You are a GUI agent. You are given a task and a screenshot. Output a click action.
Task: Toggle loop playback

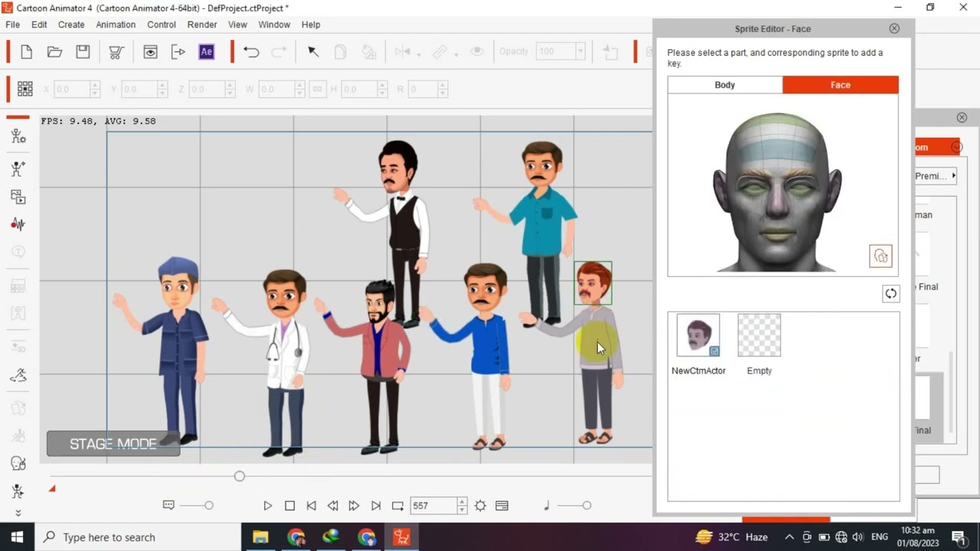pyautogui.click(x=397, y=506)
